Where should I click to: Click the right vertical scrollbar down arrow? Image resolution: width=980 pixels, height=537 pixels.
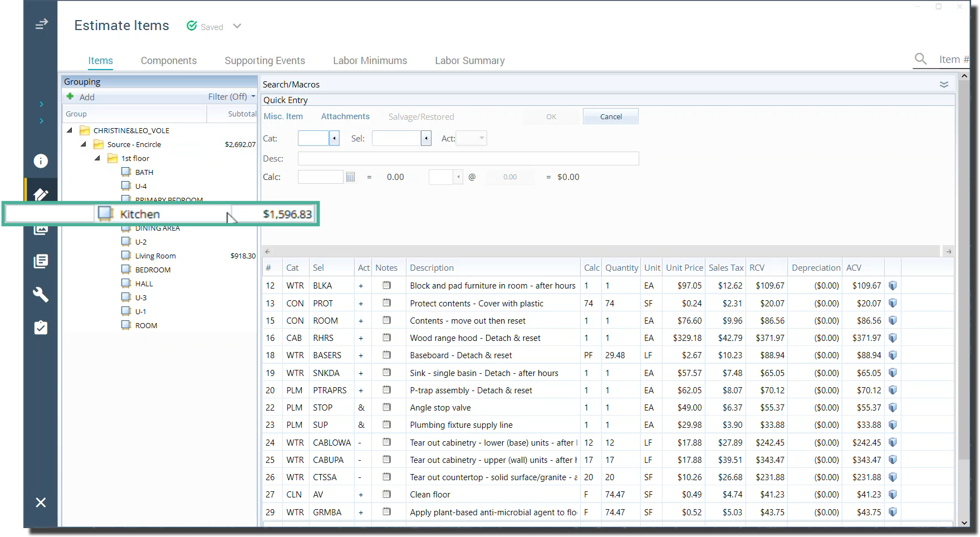click(x=964, y=523)
